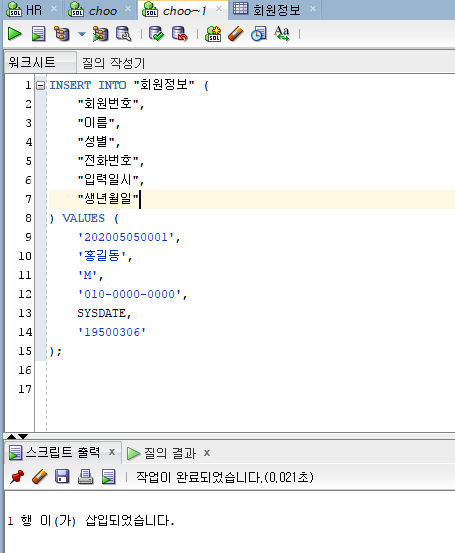Screen dimensions: 455x553
Task: Clear the worksheet with the eraser icon
Action: point(236,34)
